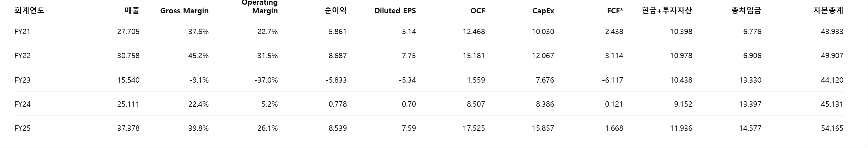This screenshot has width=868, height=148.
Task: Click the 총차입금 column header
Action: pyautogui.click(x=746, y=10)
